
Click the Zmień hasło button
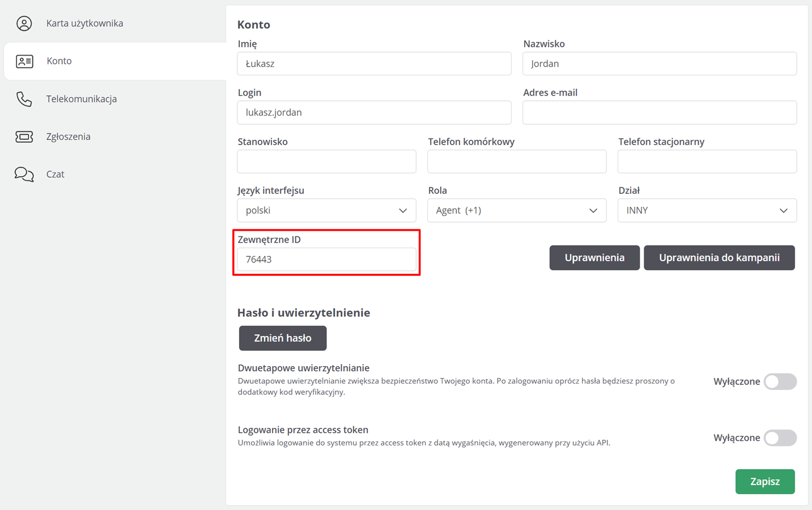tap(283, 338)
